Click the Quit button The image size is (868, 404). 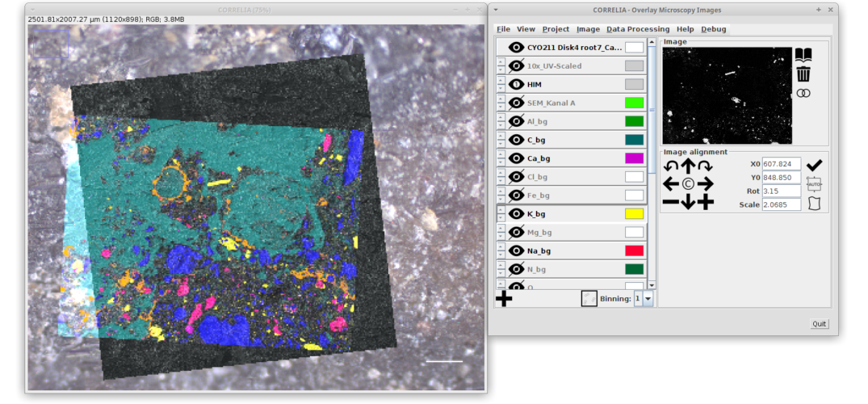point(820,324)
